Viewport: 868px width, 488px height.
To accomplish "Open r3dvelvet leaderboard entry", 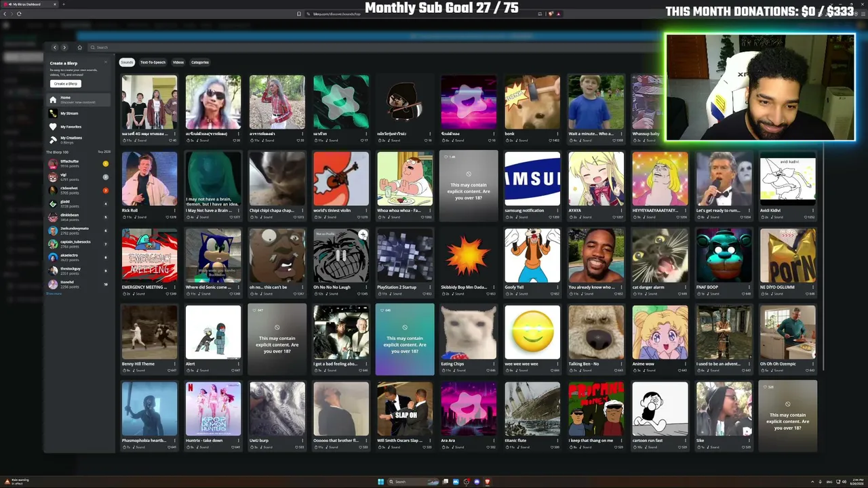I will click(79, 190).
